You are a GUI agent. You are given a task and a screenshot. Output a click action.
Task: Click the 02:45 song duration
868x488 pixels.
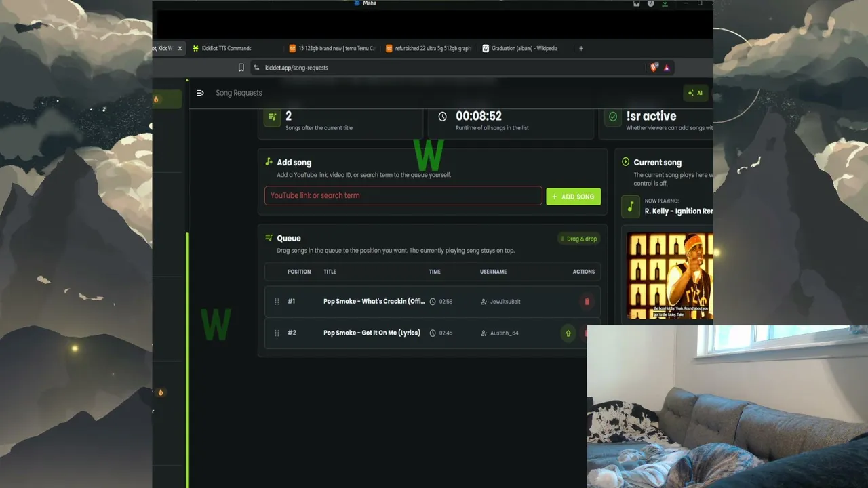tap(446, 333)
